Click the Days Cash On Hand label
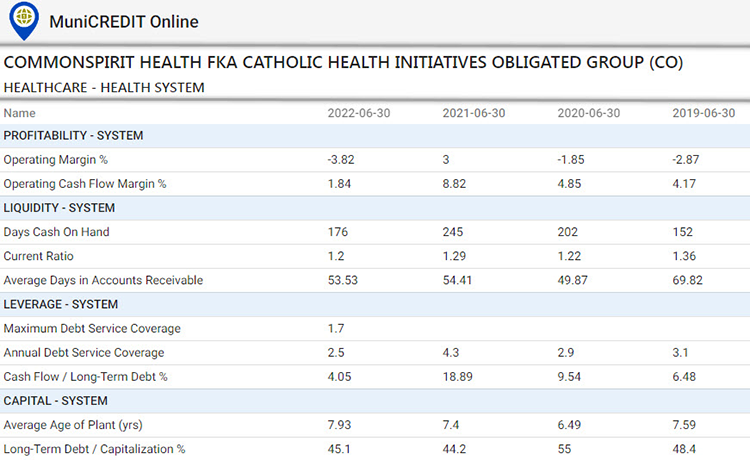 click(x=56, y=232)
